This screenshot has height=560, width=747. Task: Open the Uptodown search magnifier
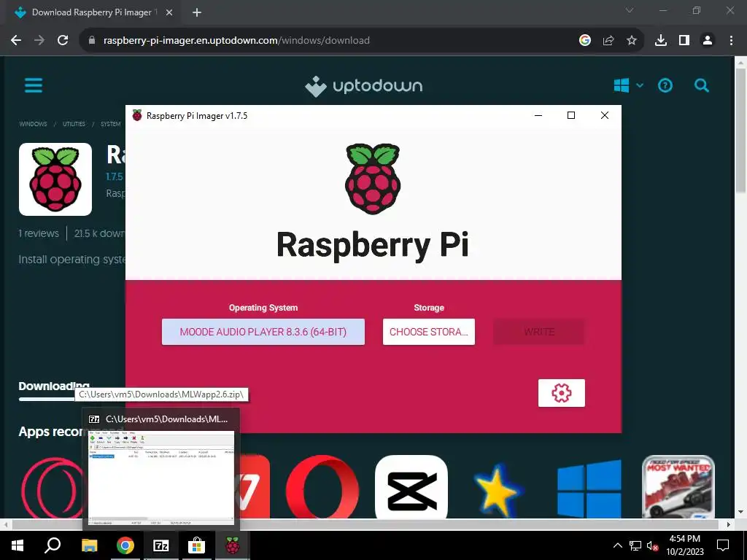tap(701, 86)
